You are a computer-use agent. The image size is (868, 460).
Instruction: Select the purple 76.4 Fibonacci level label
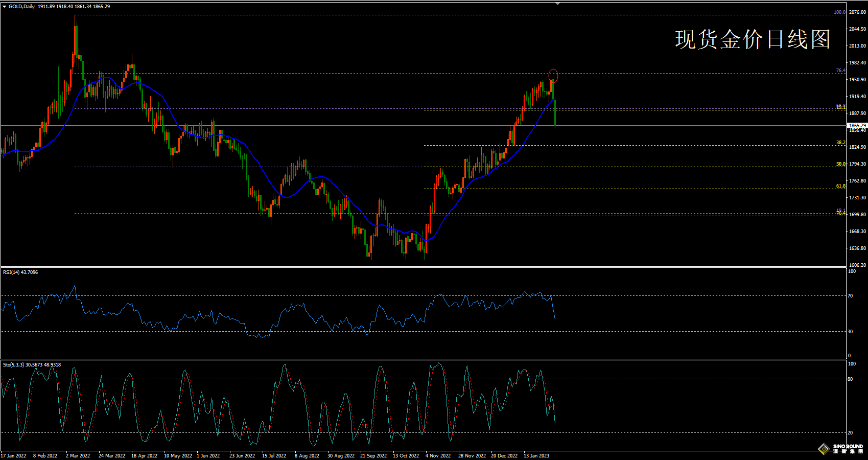(840, 71)
